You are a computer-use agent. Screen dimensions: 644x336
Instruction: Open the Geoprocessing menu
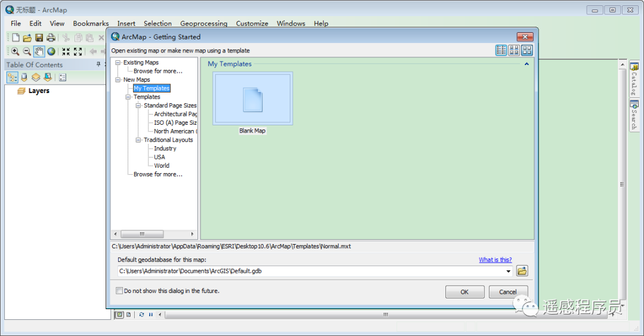[204, 23]
